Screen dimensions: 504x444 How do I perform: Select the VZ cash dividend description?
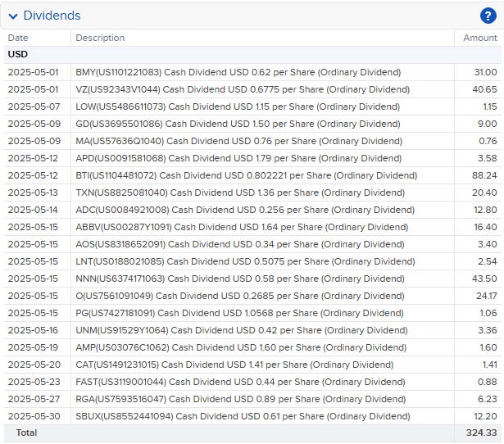pyautogui.click(x=243, y=89)
